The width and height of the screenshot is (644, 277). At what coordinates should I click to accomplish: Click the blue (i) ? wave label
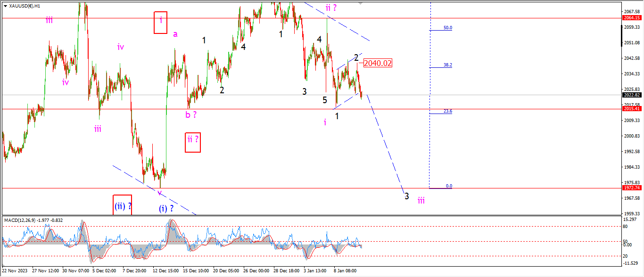(166, 208)
